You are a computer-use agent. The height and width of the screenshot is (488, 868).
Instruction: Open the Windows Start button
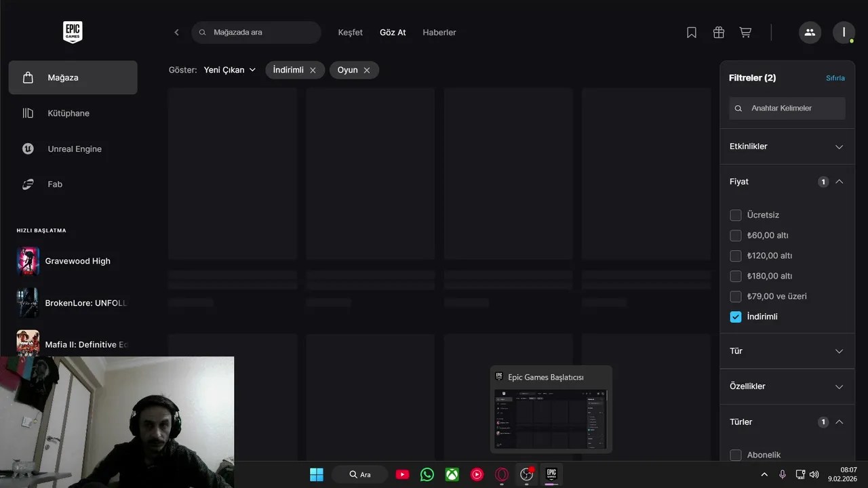tap(317, 474)
